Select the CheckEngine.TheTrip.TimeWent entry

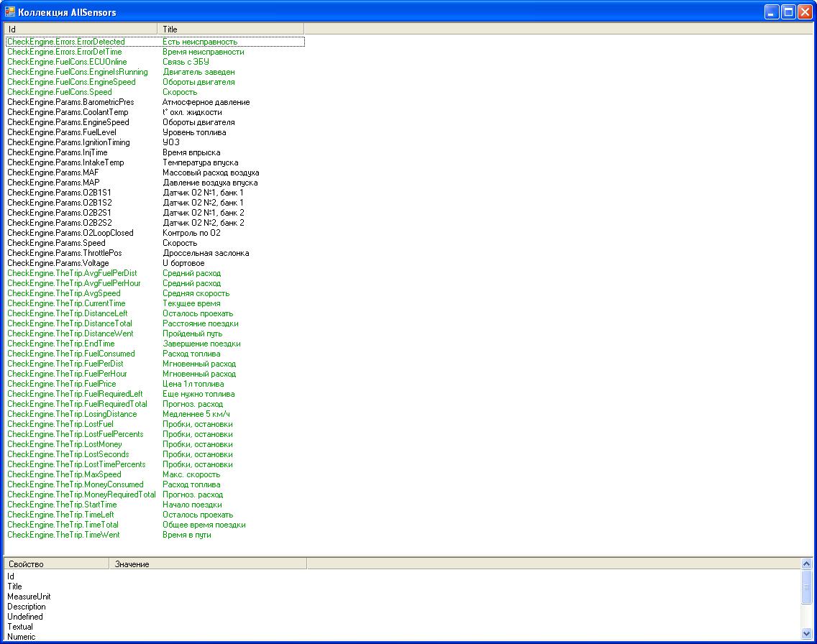63,535
